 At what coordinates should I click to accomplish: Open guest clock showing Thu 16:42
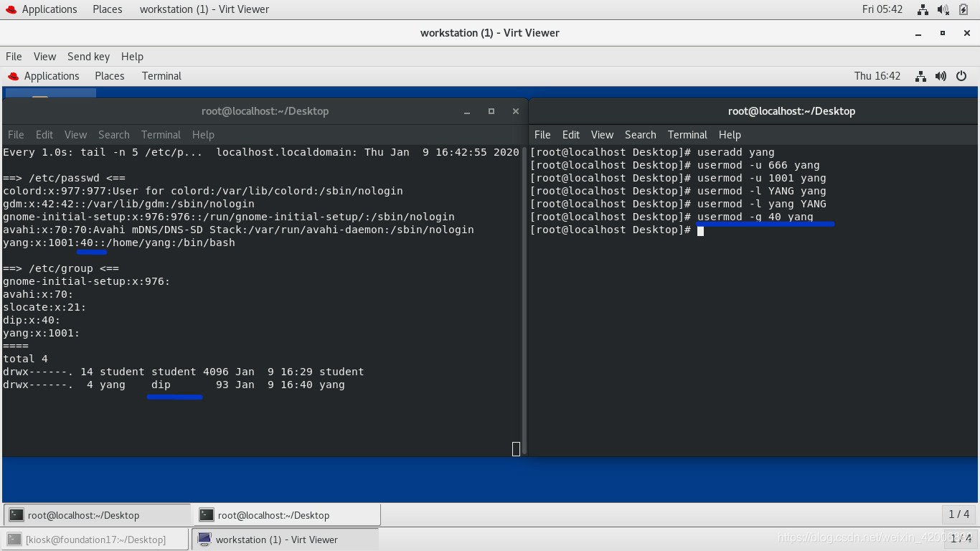point(877,76)
